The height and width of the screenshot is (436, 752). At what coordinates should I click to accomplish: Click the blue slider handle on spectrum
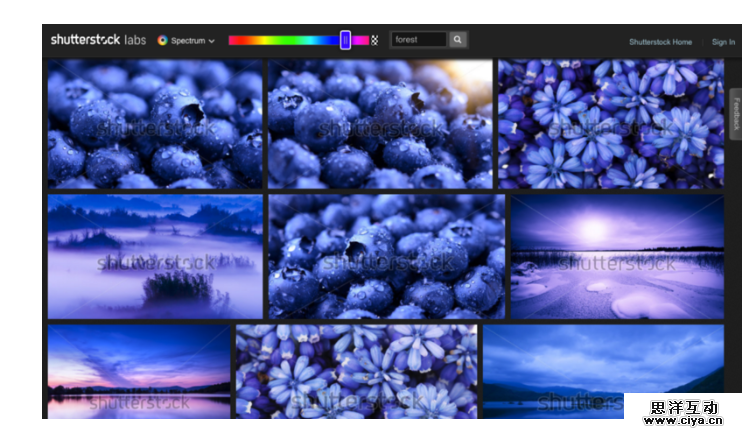[345, 40]
